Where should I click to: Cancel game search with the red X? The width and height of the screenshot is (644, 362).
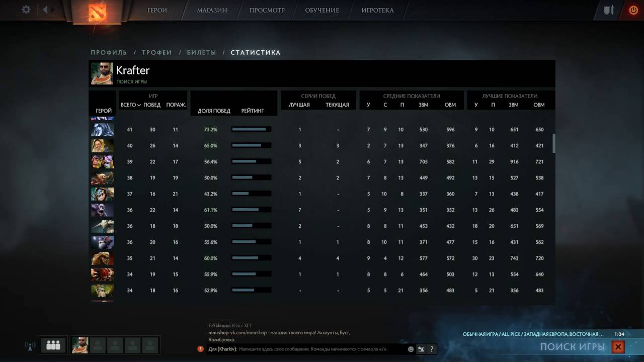[618, 346]
